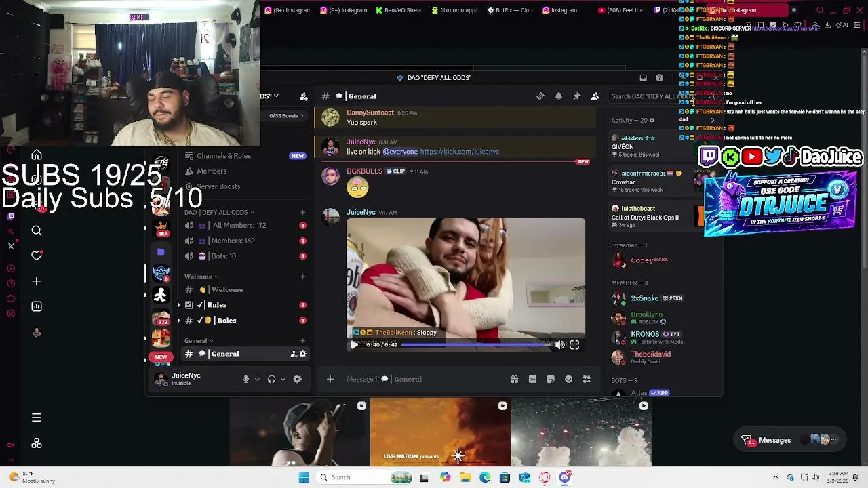Image resolution: width=868 pixels, height=488 pixels.
Task: Open Discord help question mark icon
Action: point(659,78)
